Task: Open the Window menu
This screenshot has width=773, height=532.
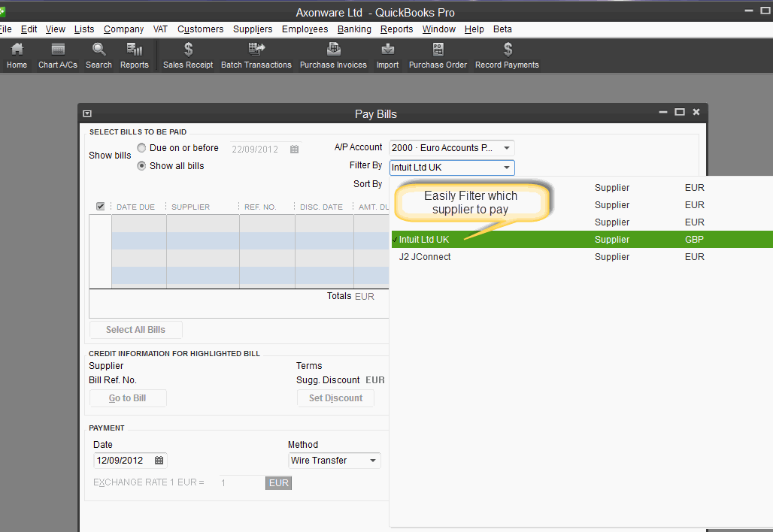Action: point(438,29)
